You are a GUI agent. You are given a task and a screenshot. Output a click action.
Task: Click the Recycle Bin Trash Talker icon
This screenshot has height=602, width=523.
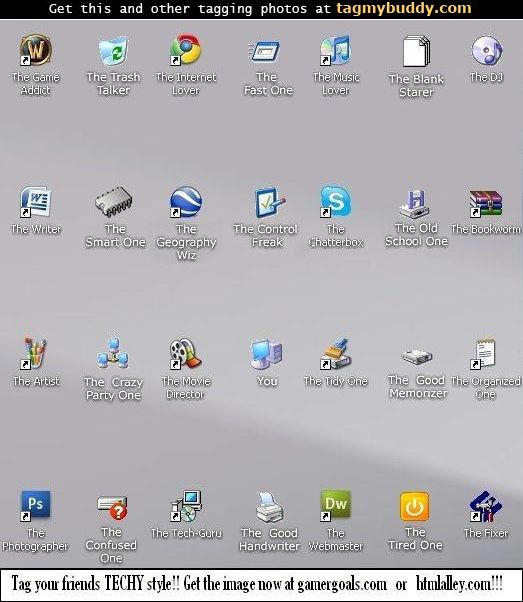(113, 51)
